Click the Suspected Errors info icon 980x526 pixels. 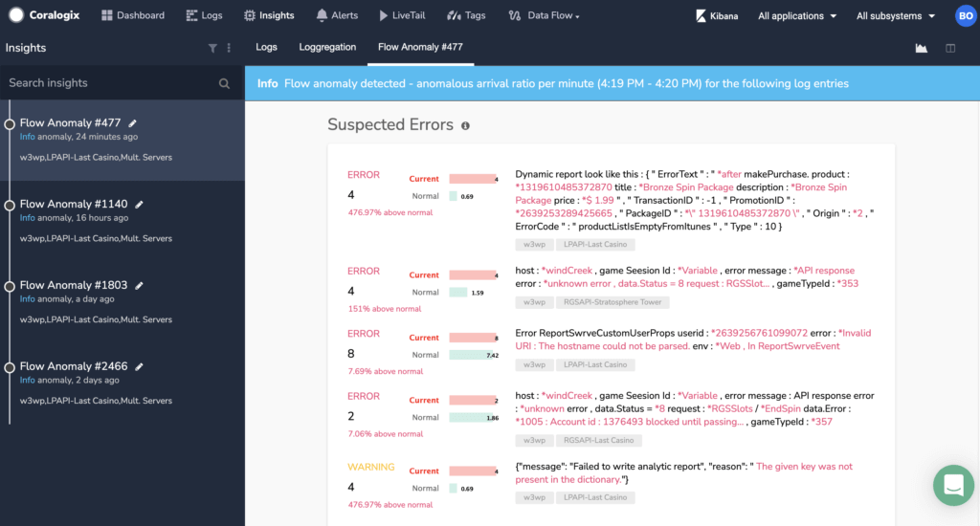[x=466, y=125]
